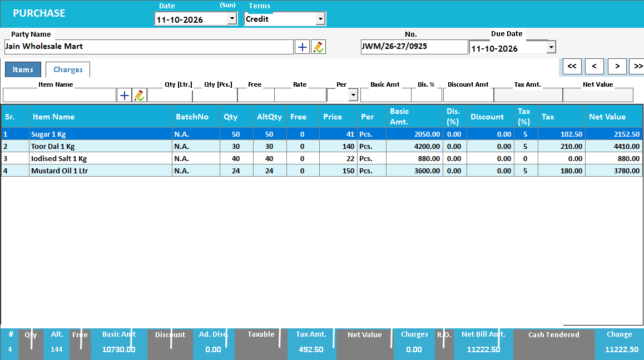Add a new party with plus icon beside Party Name

[x=303, y=47]
